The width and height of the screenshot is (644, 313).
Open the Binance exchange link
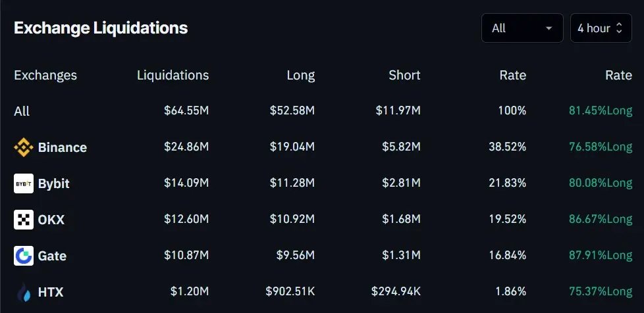pos(62,148)
